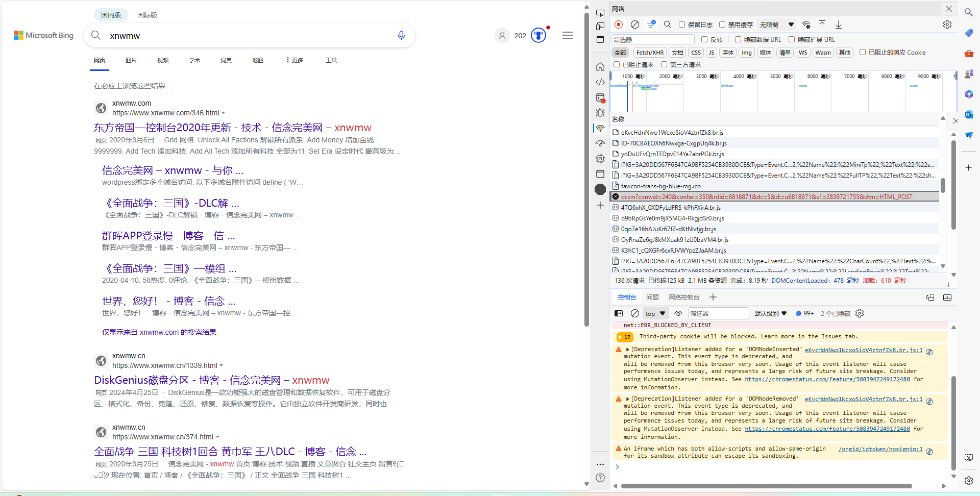Click chromestatus link in DOMNodeInserted warning
The height and width of the screenshot is (496, 980).
827,379
